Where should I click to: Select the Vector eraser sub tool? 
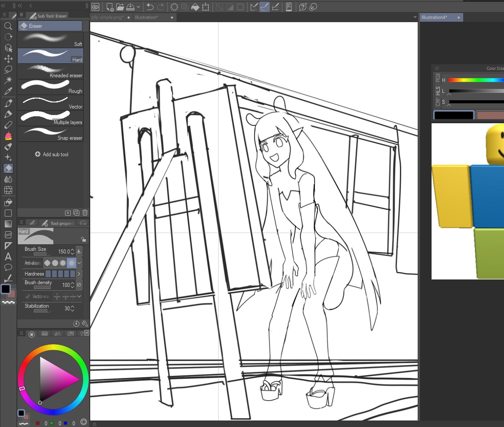pos(50,102)
